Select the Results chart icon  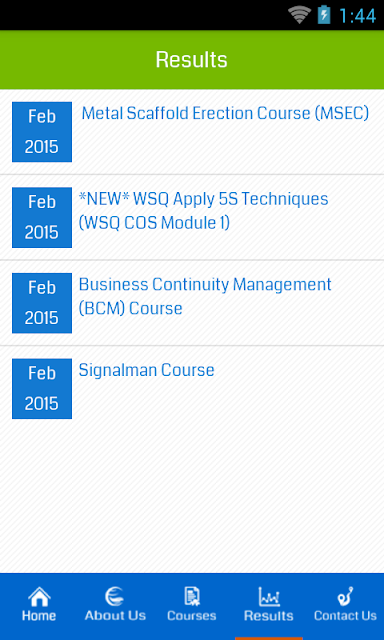tap(269, 597)
